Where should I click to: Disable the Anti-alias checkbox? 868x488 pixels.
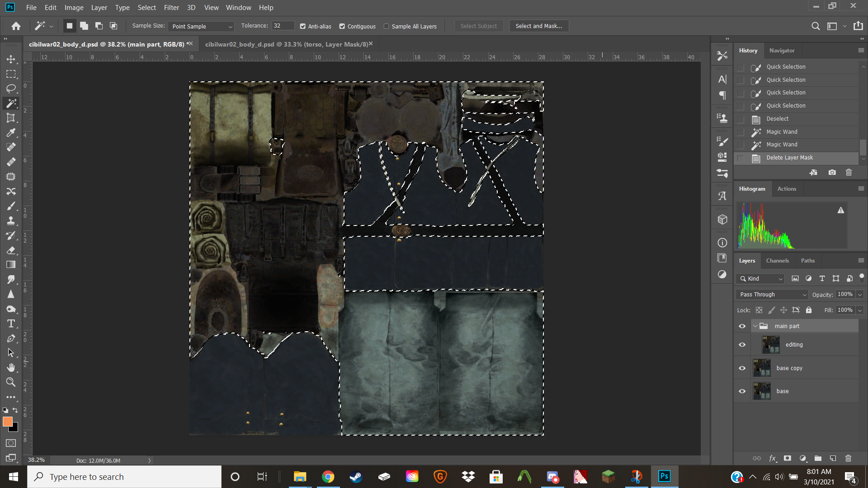coord(303,26)
